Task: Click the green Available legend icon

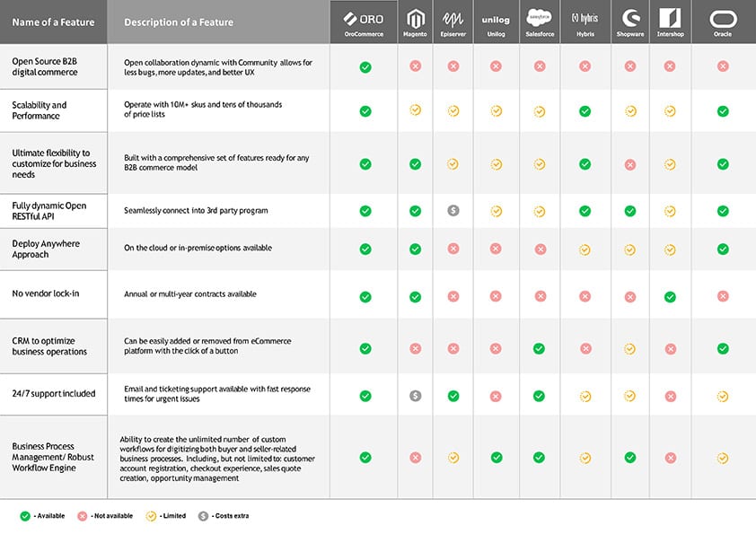Action: (25, 516)
